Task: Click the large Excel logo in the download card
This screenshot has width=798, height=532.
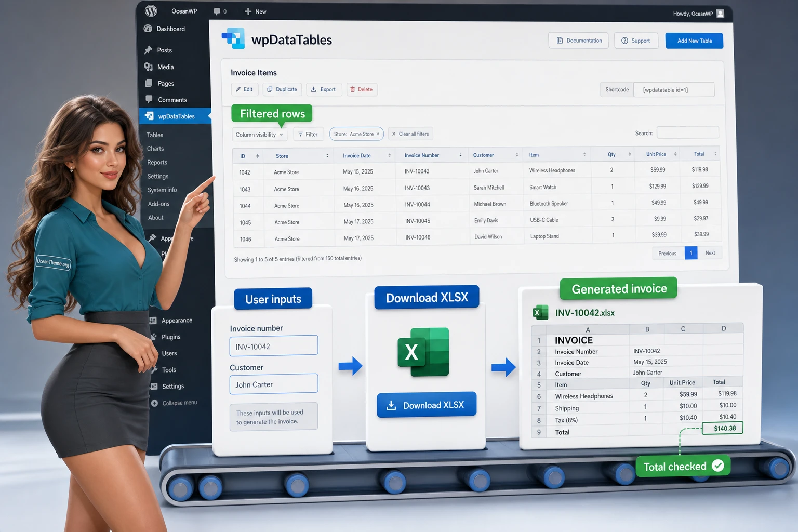Action: click(423, 352)
